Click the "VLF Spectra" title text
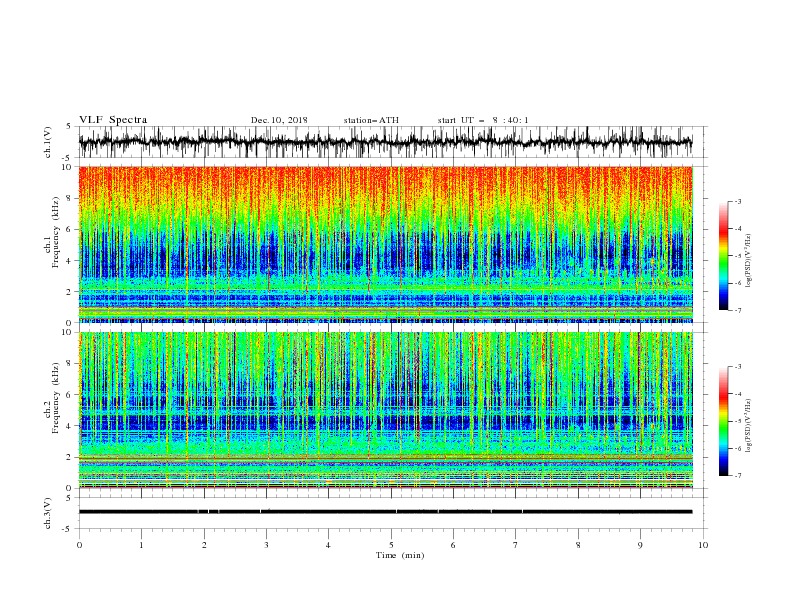The image size is (792, 612). pos(113,120)
